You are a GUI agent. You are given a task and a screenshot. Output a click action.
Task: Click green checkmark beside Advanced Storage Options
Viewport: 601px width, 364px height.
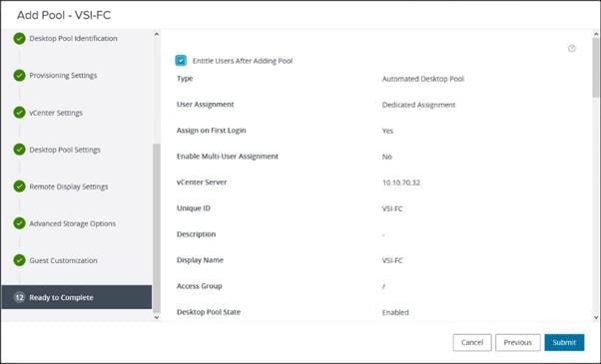tap(19, 223)
